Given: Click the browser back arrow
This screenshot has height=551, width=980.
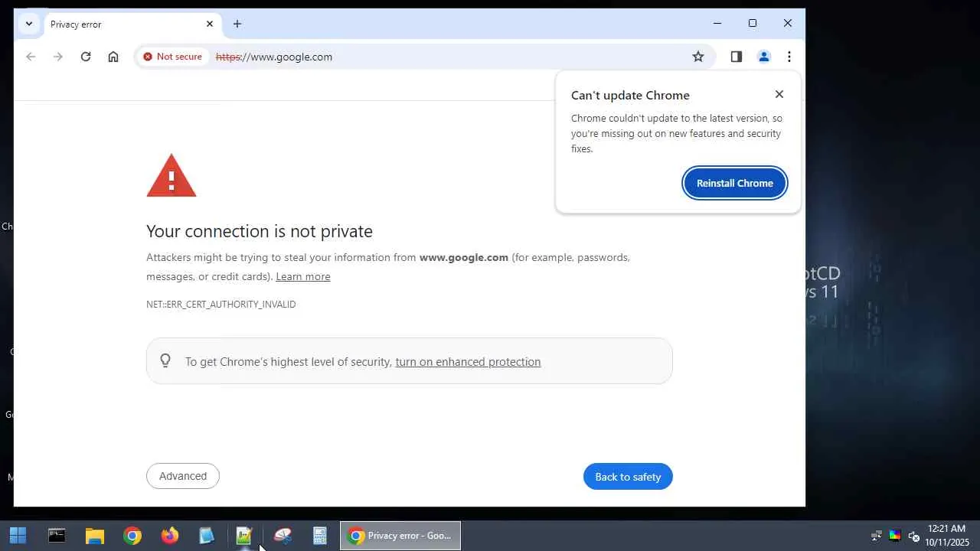Looking at the screenshot, I should [31, 57].
